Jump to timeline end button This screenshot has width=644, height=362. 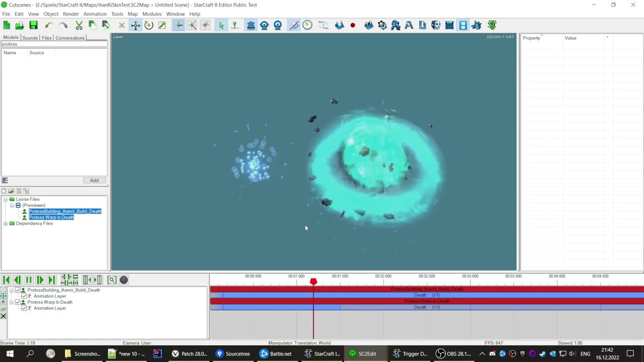pos(51,280)
